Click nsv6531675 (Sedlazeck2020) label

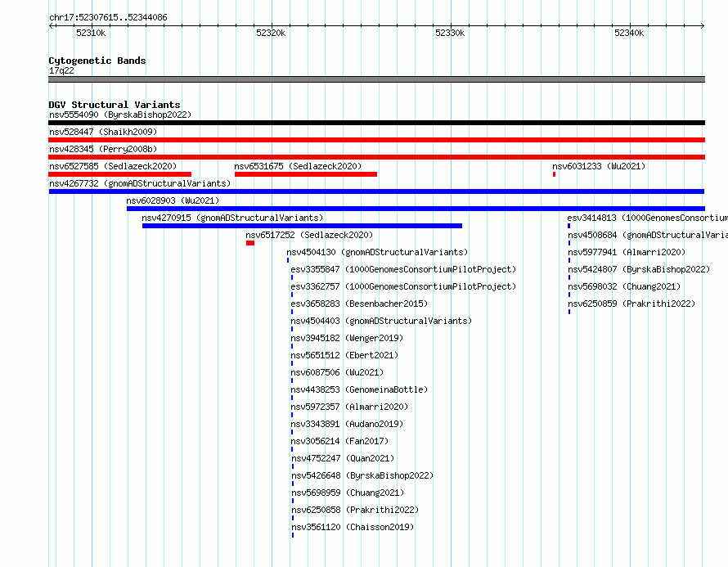[x=298, y=166]
